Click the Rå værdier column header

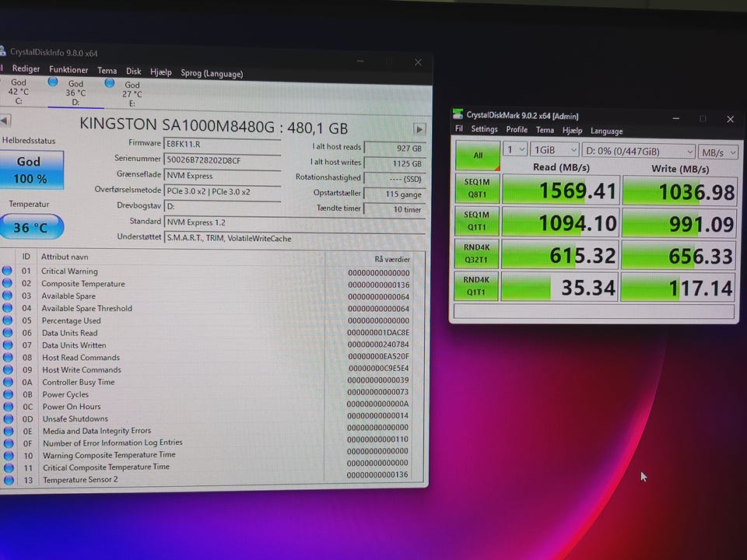392,259
